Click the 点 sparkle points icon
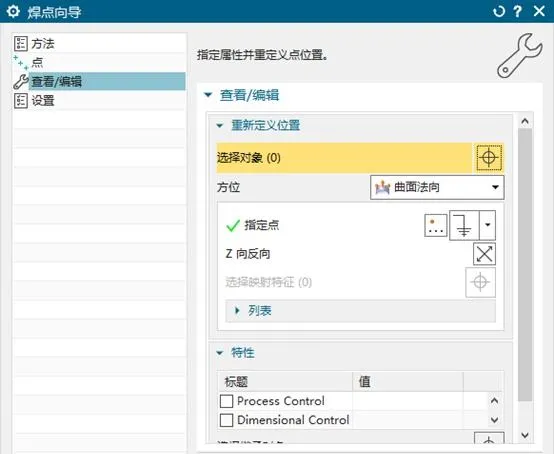554x454 pixels. click(20, 63)
